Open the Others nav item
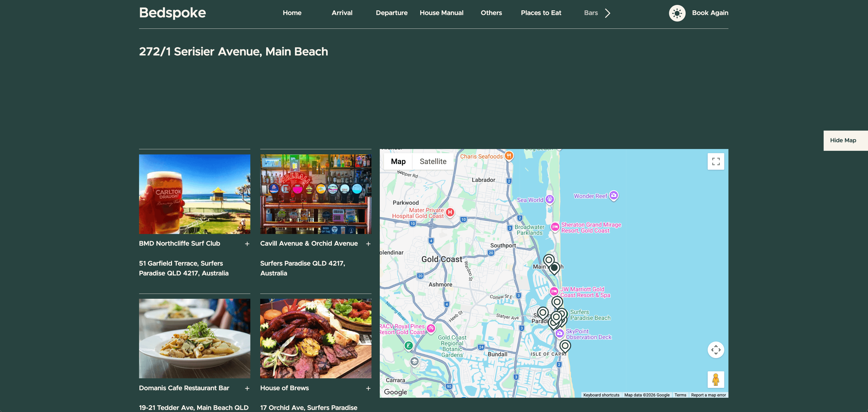The height and width of the screenshot is (412, 868). pos(491,13)
